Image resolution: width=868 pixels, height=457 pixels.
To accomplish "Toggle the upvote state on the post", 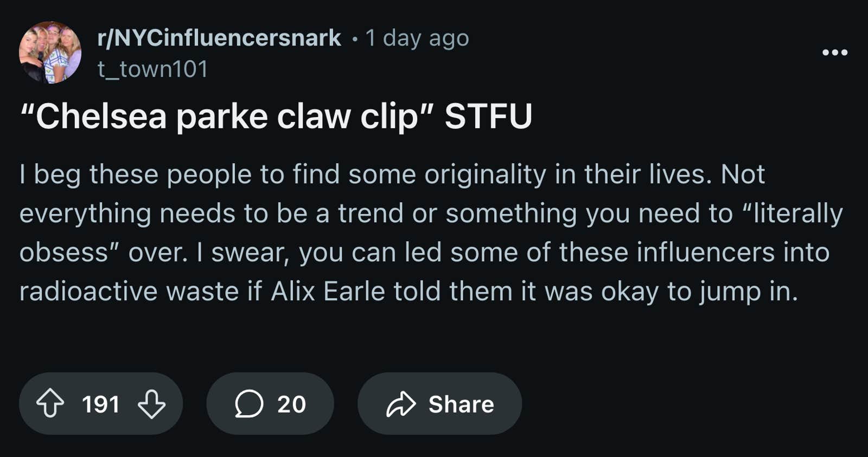I will [x=51, y=403].
